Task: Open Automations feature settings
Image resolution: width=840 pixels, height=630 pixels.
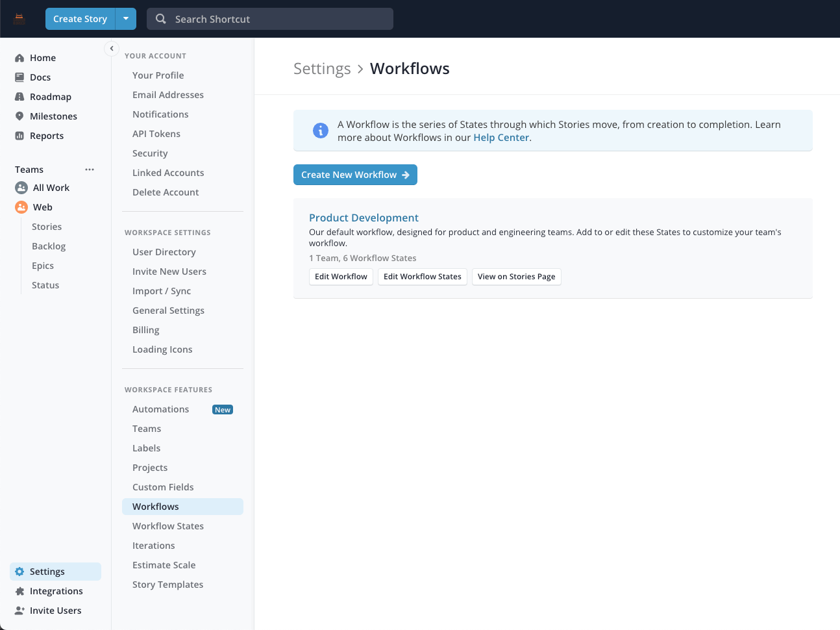Action: click(161, 409)
